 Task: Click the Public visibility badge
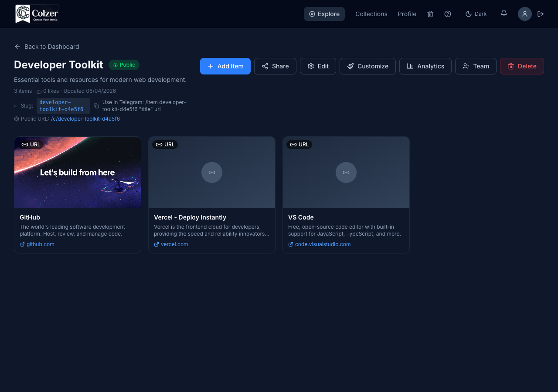point(124,64)
